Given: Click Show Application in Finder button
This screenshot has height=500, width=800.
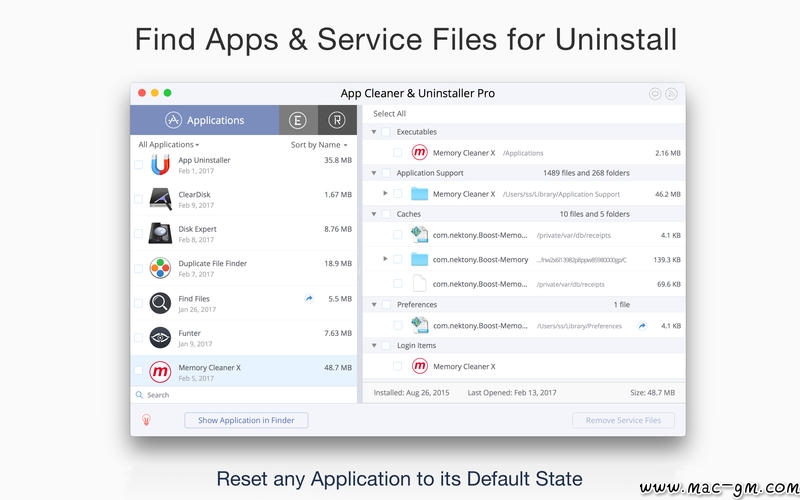Looking at the screenshot, I should (246, 420).
